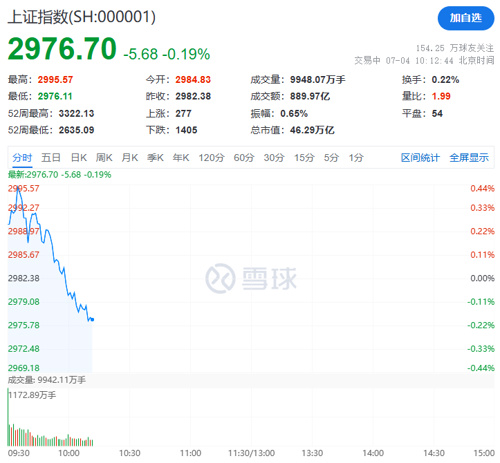Image resolution: width=500 pixels, height=463 pixels.
Task: Click the latest price dot on chart line
Action: point(92,319)
